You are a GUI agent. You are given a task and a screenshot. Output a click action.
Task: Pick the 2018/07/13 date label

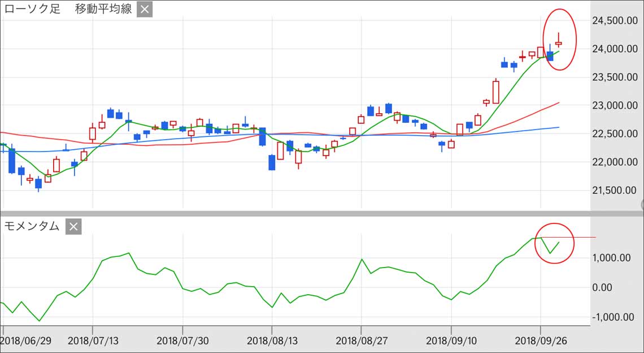click(93, 341)
